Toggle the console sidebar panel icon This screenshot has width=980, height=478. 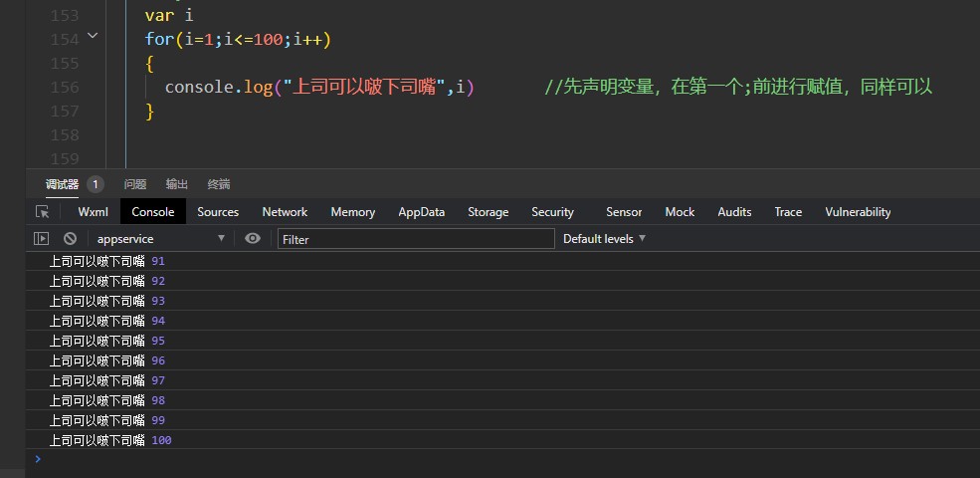point(41,238)
